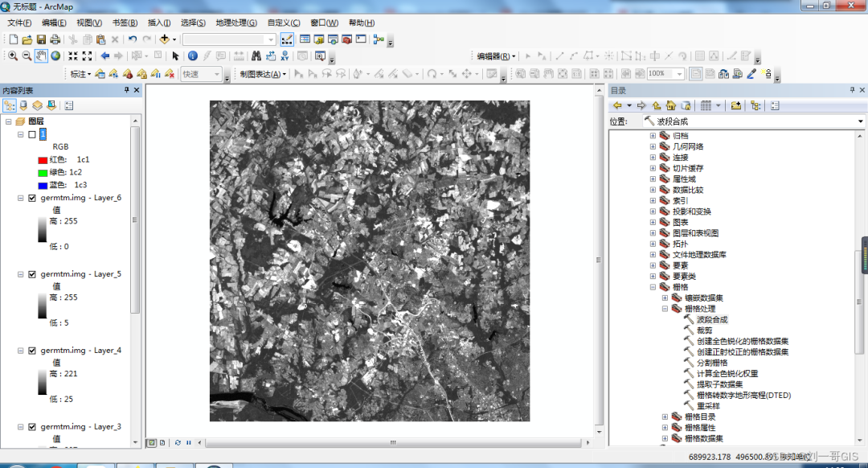Activate the Pan tool
Viewport: 868px width, 468px height.
point(40,55)
